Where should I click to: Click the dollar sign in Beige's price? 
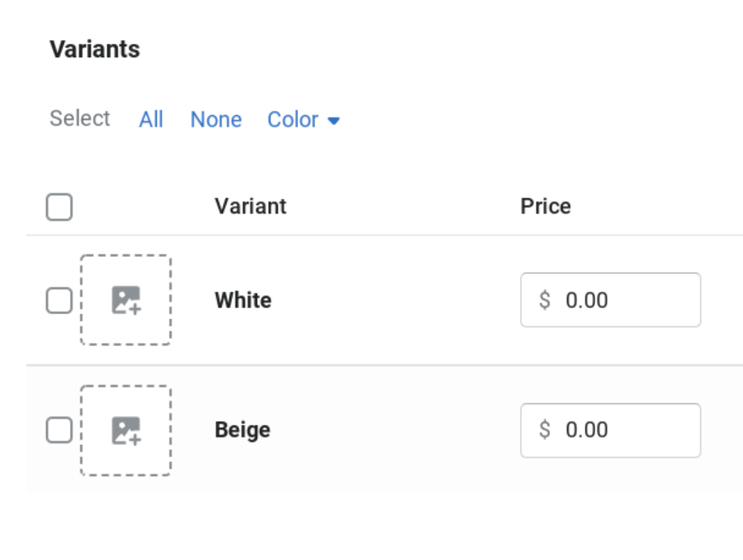[545, 430]
